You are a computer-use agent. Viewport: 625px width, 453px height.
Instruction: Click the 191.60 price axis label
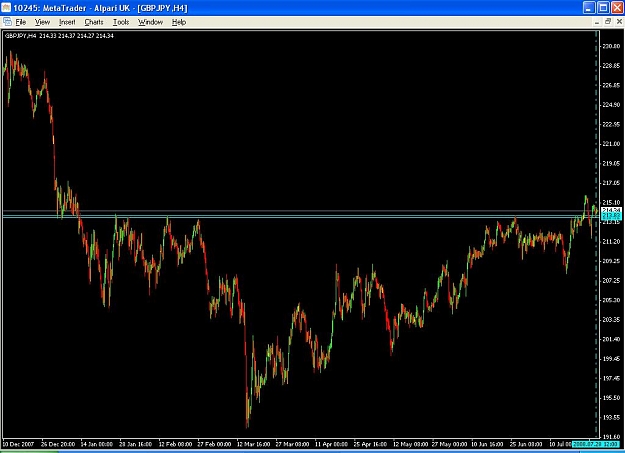click(x=611, y=437)
